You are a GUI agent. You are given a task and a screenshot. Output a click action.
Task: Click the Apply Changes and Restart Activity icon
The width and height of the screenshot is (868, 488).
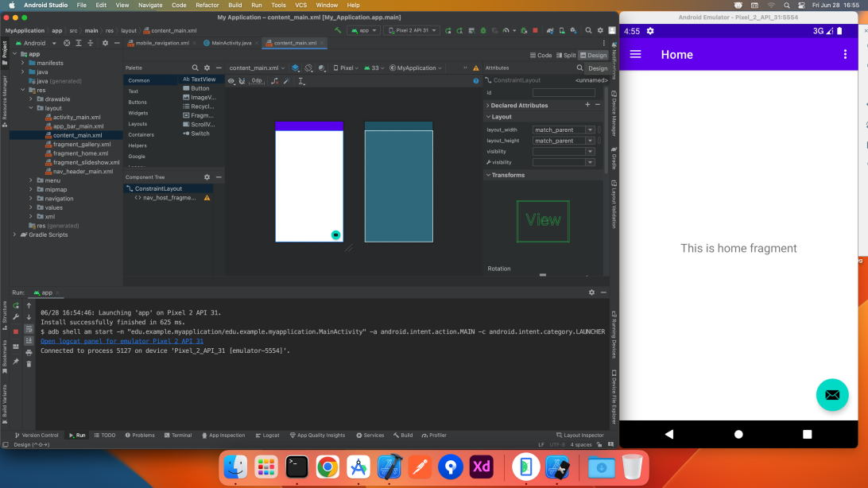(459, 30)
